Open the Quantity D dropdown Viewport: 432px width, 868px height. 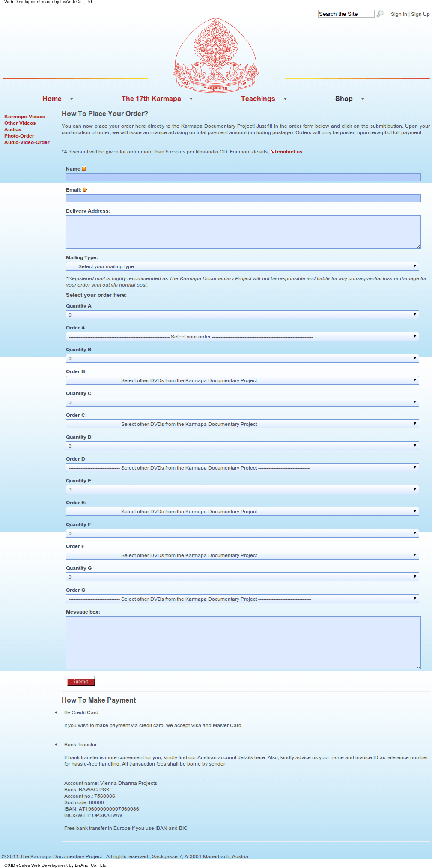242,446
